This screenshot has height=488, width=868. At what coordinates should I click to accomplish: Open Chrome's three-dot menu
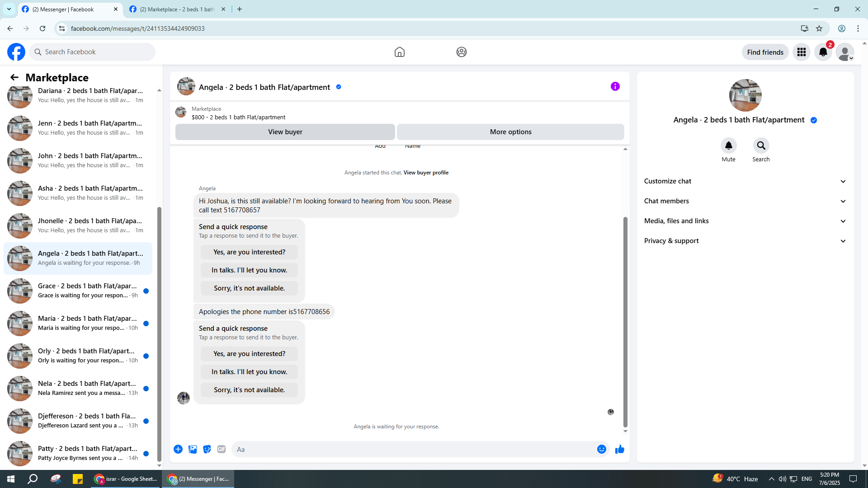[858, 28]
